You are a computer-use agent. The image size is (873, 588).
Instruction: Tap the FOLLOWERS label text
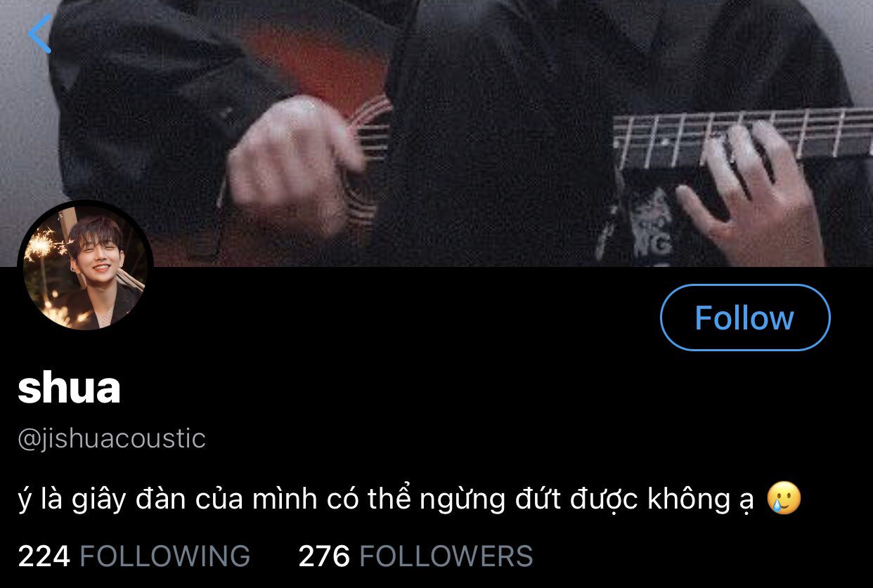point(446,556)
